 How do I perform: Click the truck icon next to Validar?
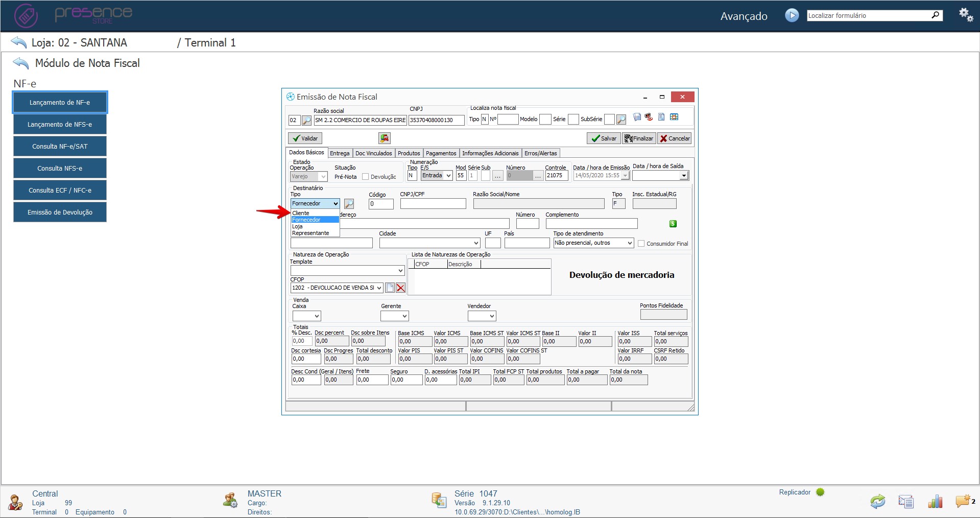[385, 138]
